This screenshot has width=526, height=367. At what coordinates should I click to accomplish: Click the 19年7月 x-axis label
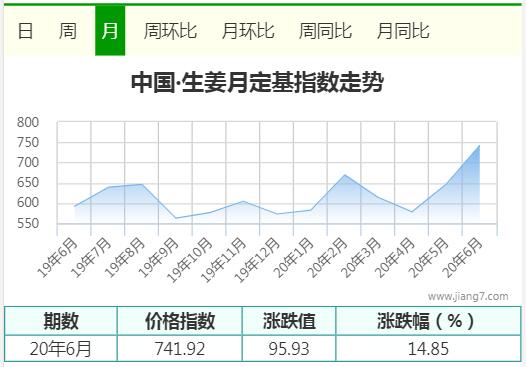click(91, 258)
